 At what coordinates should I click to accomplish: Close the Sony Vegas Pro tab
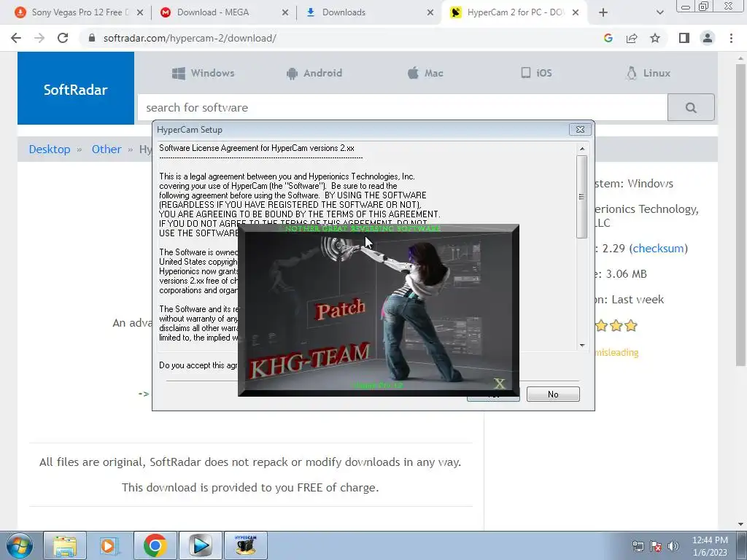click(x=140, y=12)
